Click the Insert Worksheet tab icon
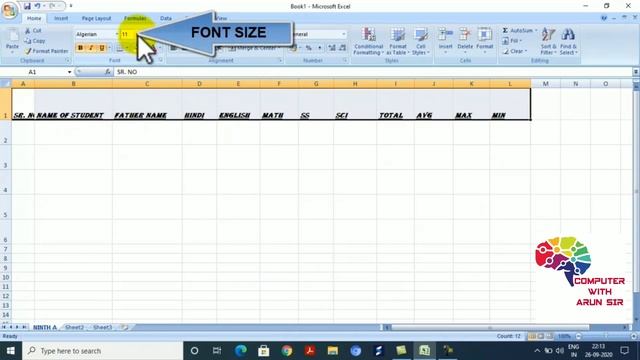The width and height of the screenshot is (640, 360). pos(124,327)
